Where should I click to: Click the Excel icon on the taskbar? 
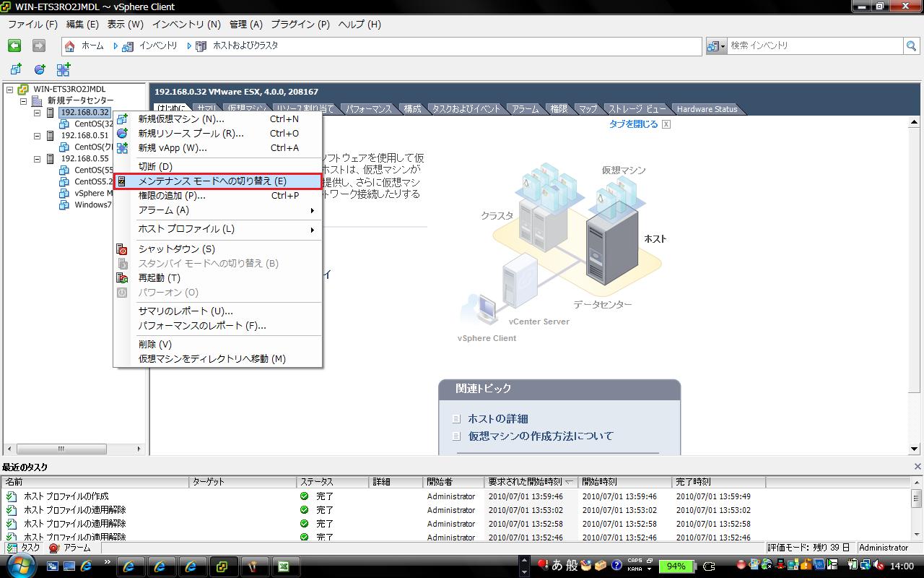(x=284, y=566)
